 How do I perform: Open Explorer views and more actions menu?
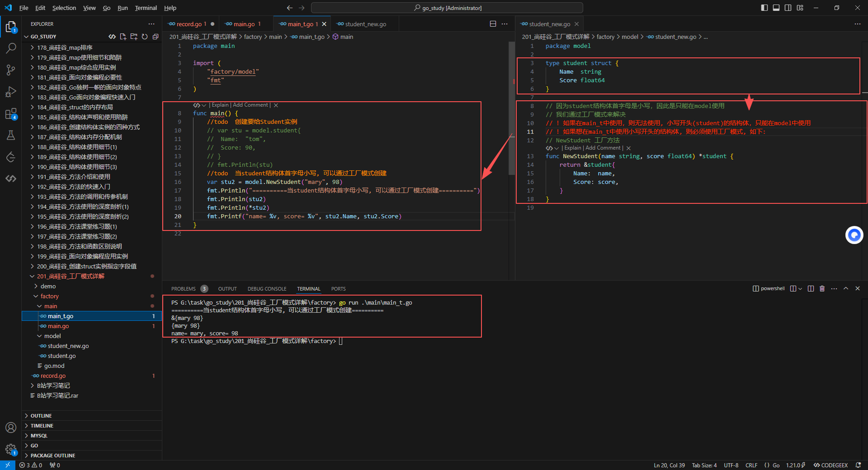coord(151,24)
